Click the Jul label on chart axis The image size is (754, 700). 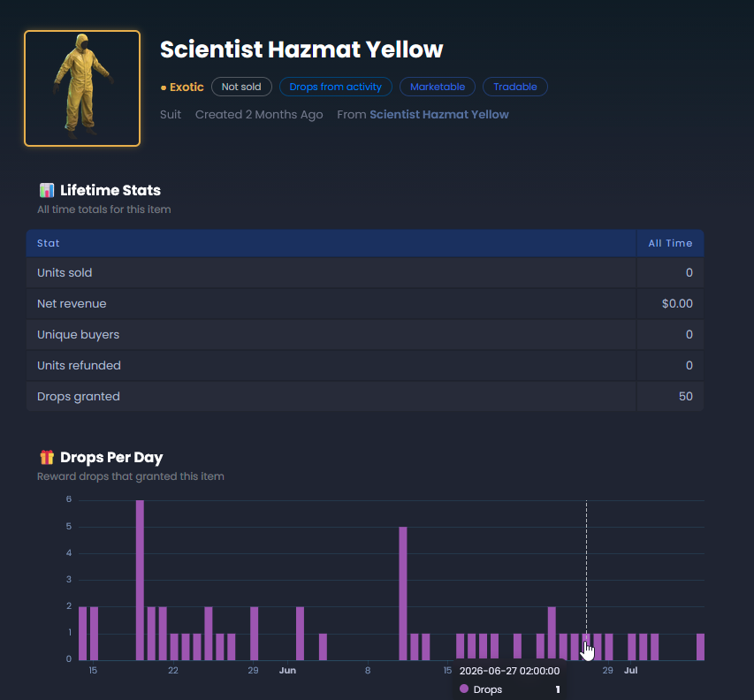[630, 670]
